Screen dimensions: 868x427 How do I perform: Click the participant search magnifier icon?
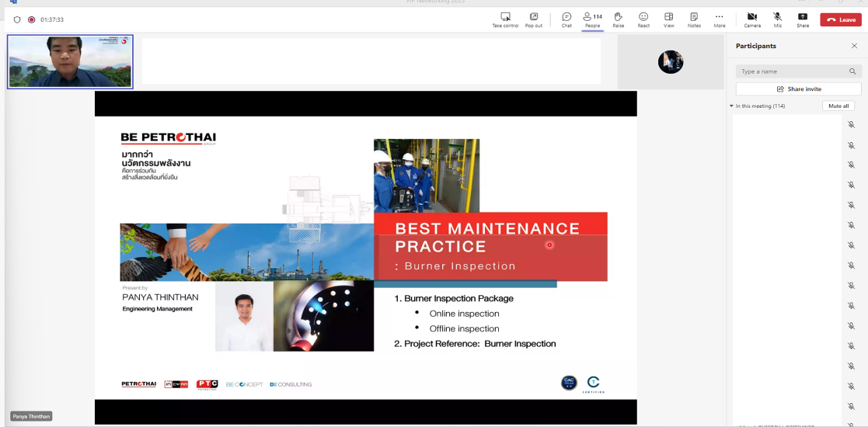[x=852, y=71]
